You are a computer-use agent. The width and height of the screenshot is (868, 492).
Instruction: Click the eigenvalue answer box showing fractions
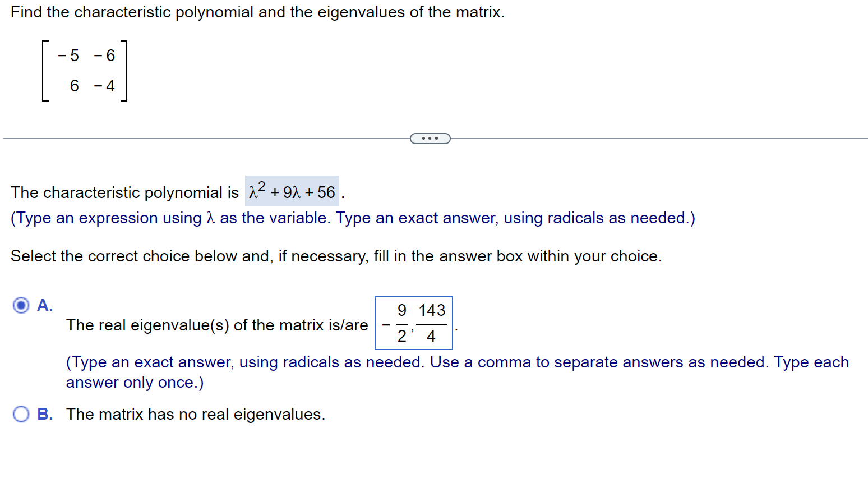click(413, 323)
